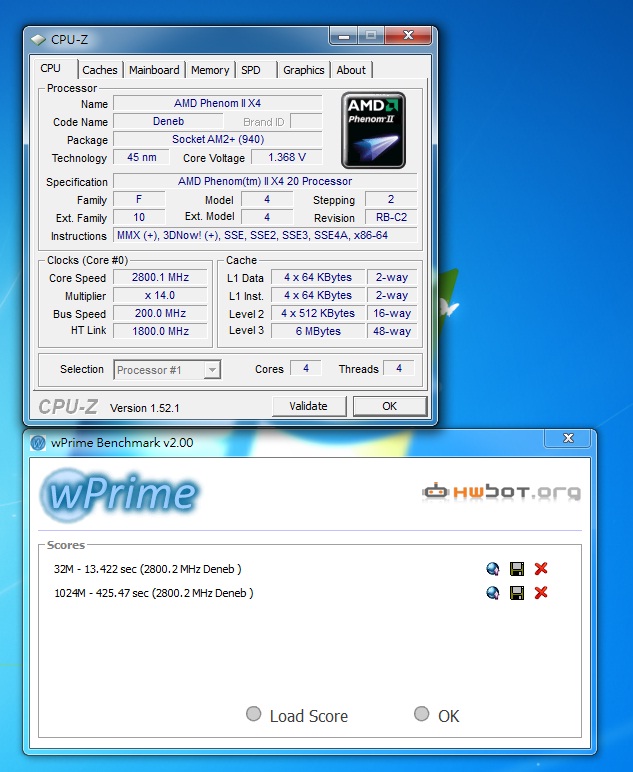Click the Bus Speed value 200.0 MHz
Viewport: 633px width, 772px height.
click(160, 313)
